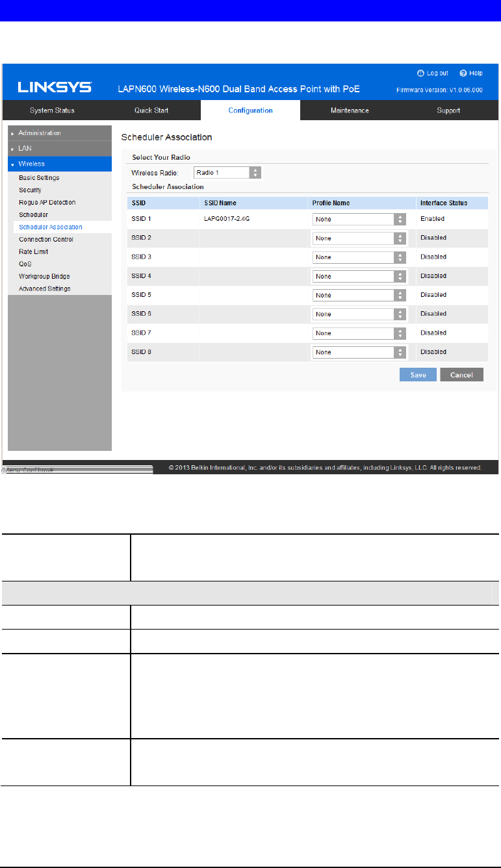Open Workgroup Bridge settings

pos(44,276)
